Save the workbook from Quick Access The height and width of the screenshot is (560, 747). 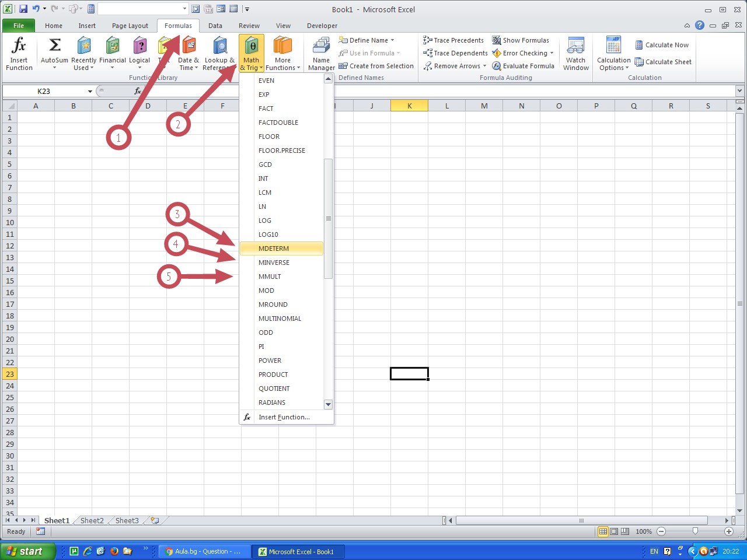click(23, 9)
